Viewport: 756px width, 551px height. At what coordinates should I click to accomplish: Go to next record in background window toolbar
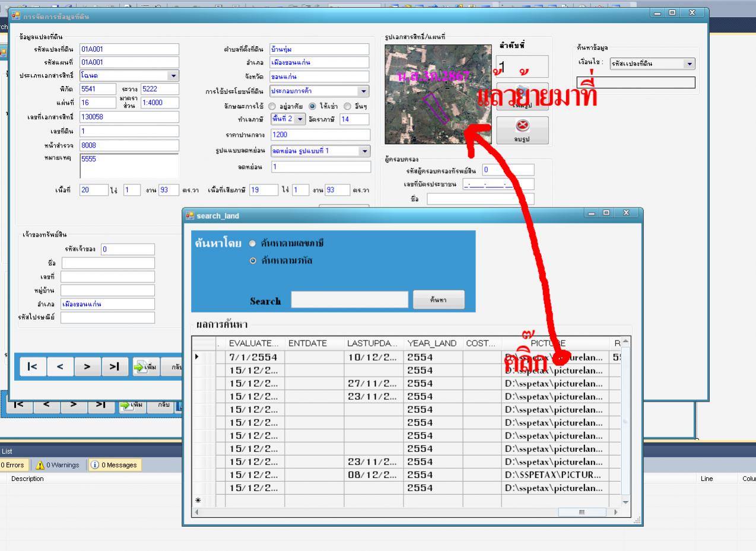coord(74,405)
